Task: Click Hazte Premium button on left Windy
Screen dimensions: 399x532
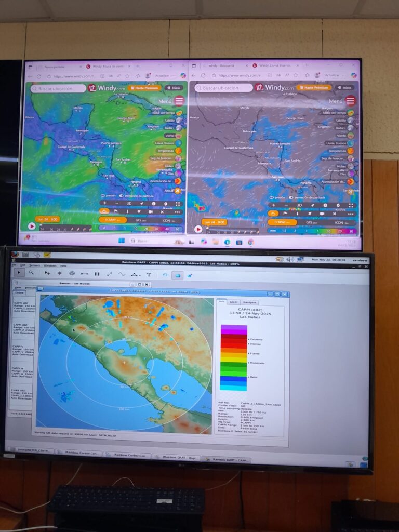Action: (144, 88)
